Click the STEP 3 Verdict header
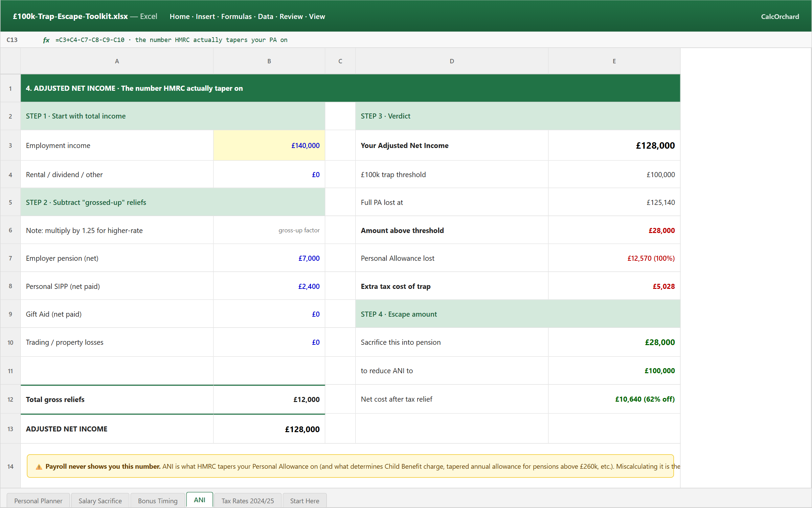Viewport: 812px width, 508px height. (x=518, y=116)
